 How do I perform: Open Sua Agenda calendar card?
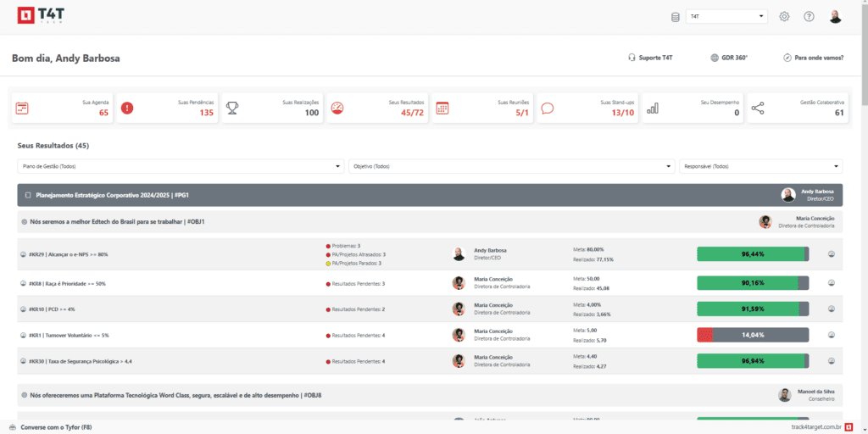tap(61, 108)
